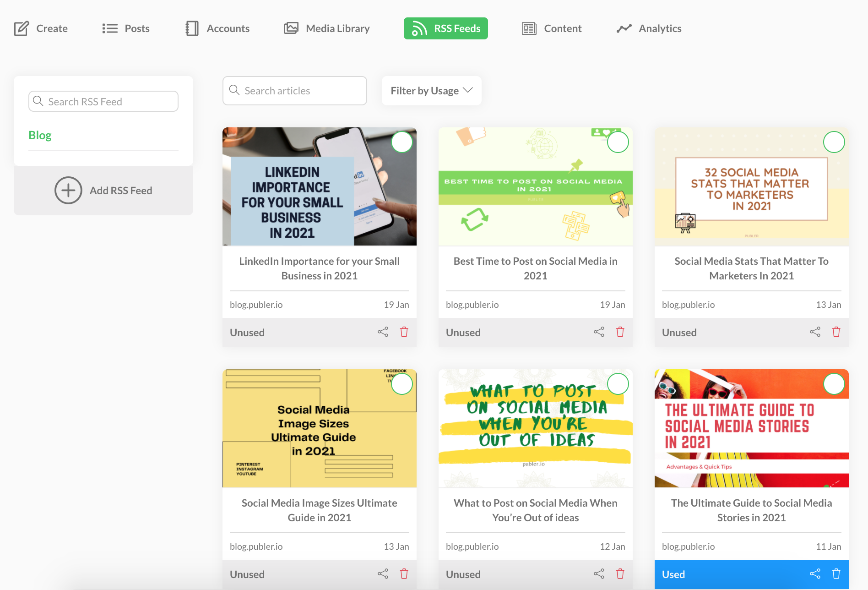The height and width of the screenshot is (590, 868).
Task: Click the Add RSS Feed button
Action: pyautogui.click(x=103, y=190)
